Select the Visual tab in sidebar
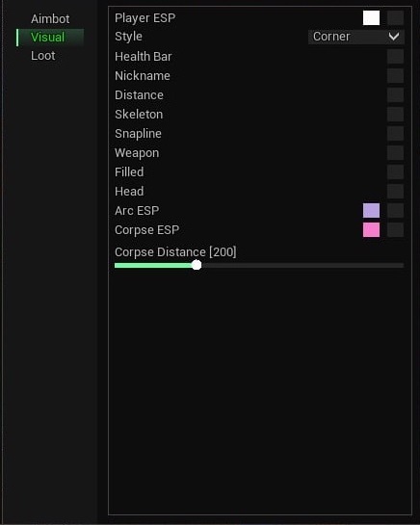The image size is (420, 525). coord(50,38)
